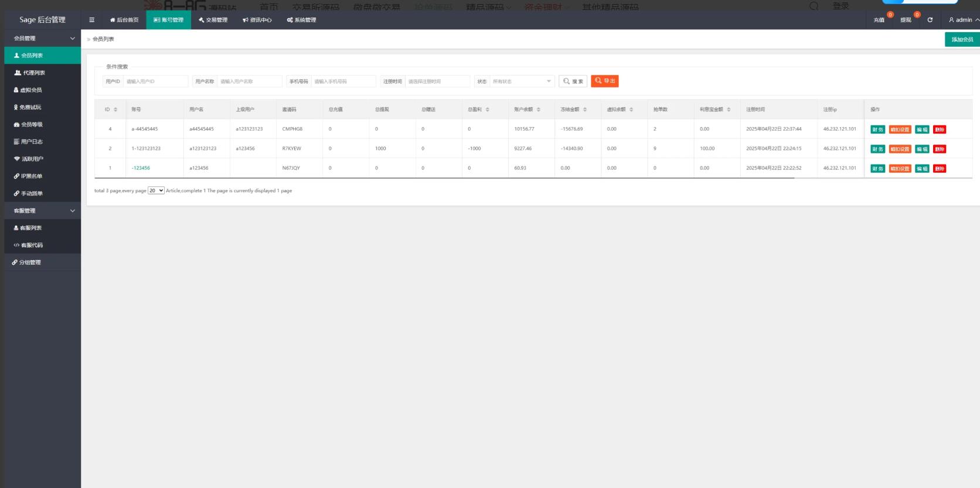Click the orange 导出 export button

coord(605,81)
